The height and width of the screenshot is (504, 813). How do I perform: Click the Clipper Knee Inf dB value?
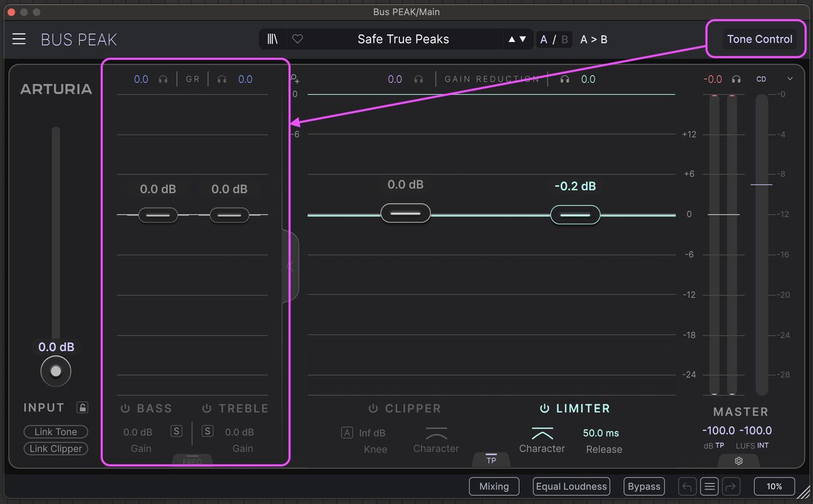(372, 433)
